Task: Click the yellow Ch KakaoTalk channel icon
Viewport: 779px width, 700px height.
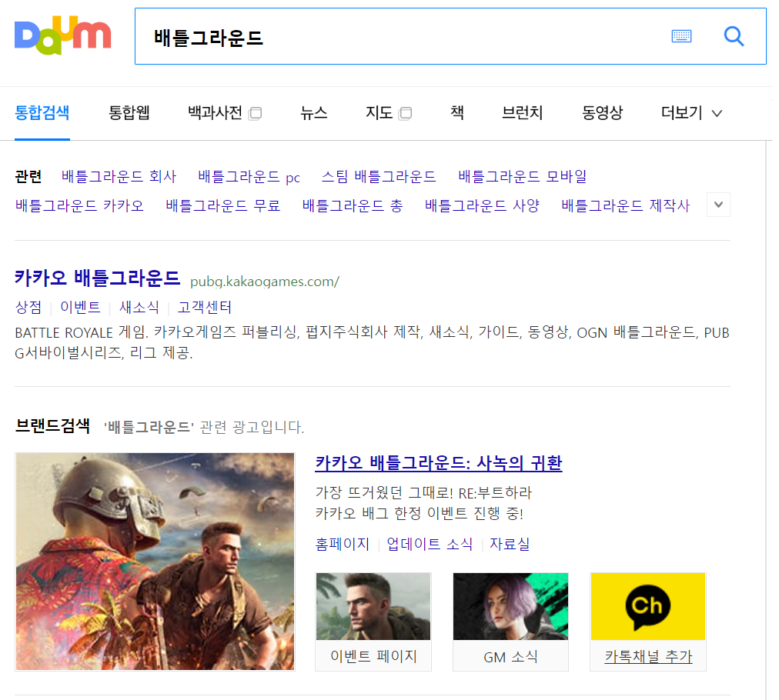Action: 648,606
